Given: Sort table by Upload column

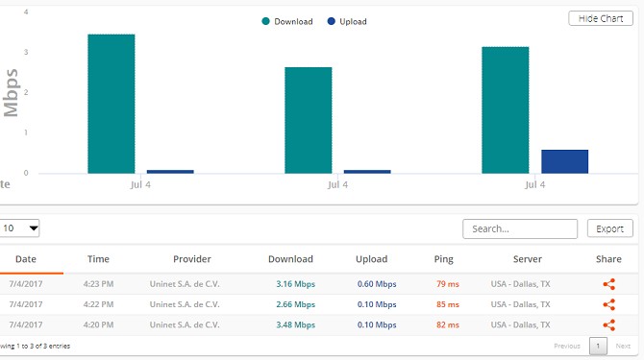Looking at the screenshot, I should [371, 259].
